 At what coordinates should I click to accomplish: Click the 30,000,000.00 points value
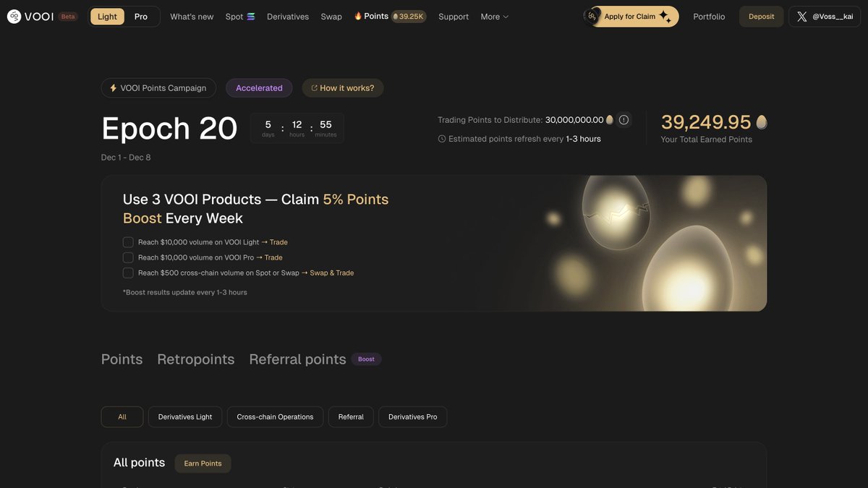click(574, 120)
